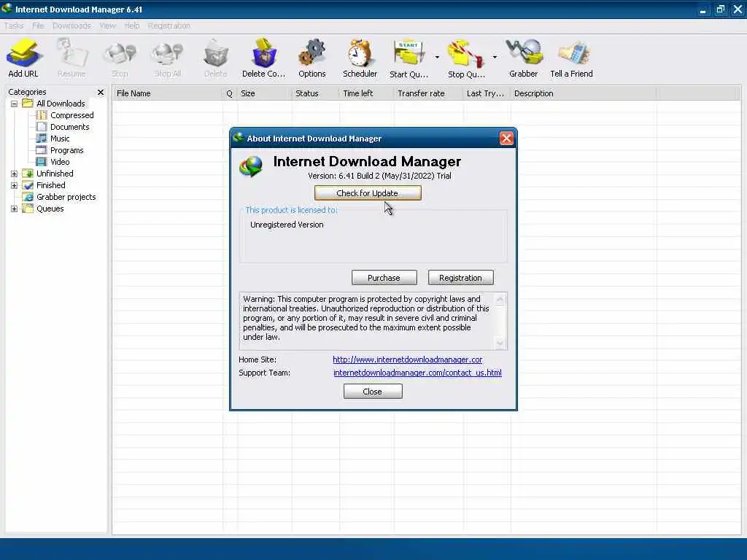747x560 pixels.
Task: Sort by the Description column header
Action: (584, 93)
